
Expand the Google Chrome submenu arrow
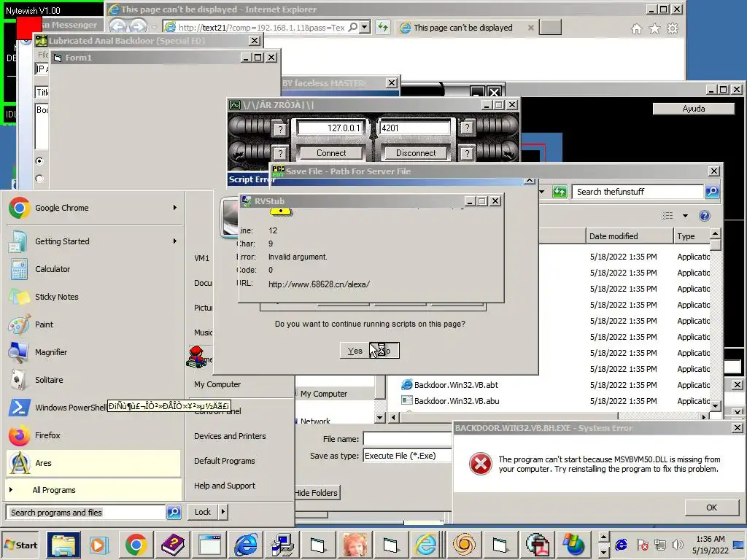tap(175, 208)
